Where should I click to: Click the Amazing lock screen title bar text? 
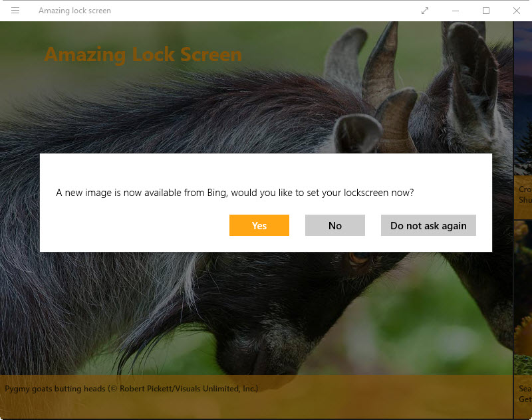pyautogui.click(x=74, y=11)
